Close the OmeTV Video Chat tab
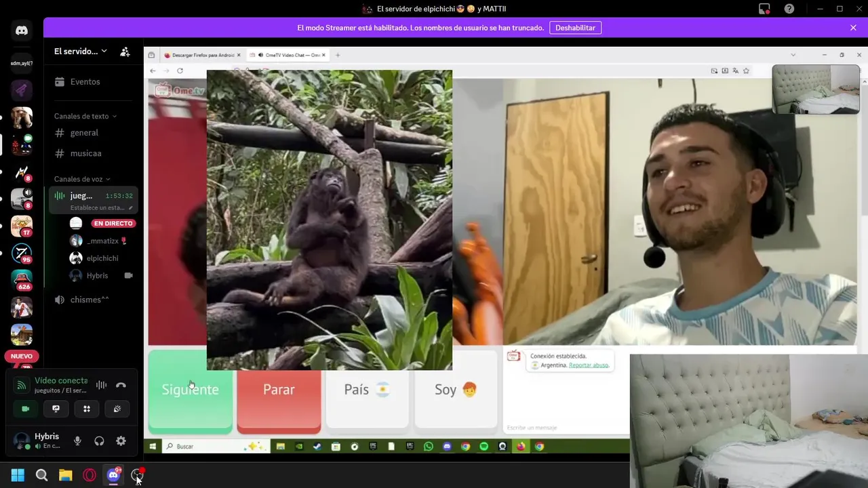The width and height of the screenshot is (868, 488). (323, 55)
